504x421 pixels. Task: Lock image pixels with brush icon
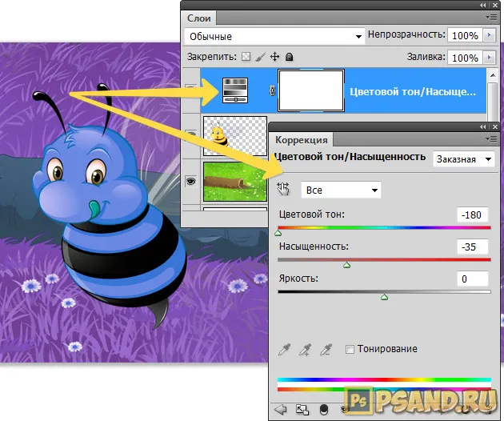coord(260,57)
